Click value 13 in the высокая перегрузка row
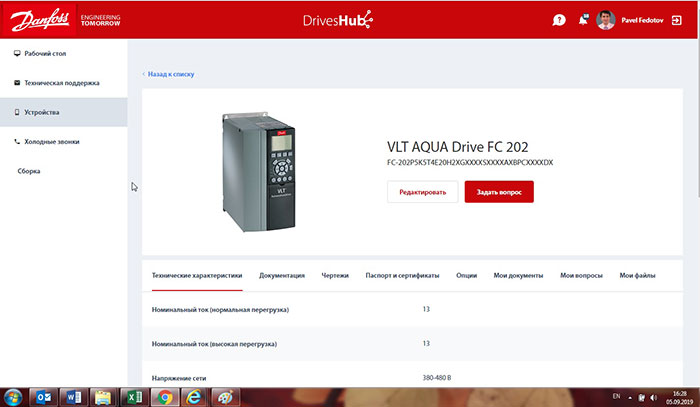This screenshot has height=407, width=700. (x=426, y=343)
